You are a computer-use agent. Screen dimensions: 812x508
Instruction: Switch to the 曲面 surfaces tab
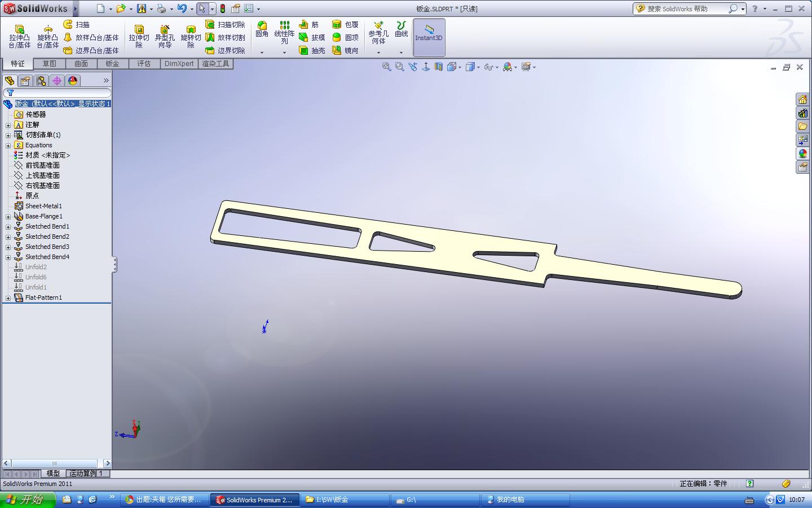click(81, 64)
